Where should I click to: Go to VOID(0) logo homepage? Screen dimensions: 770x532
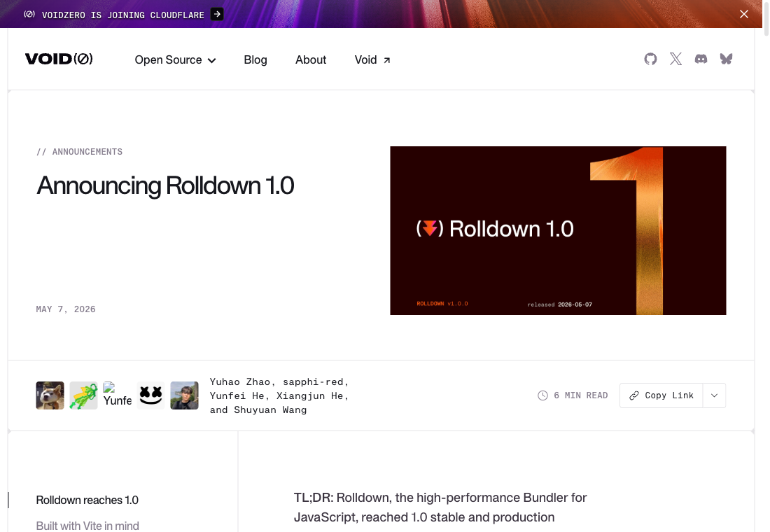59,59
